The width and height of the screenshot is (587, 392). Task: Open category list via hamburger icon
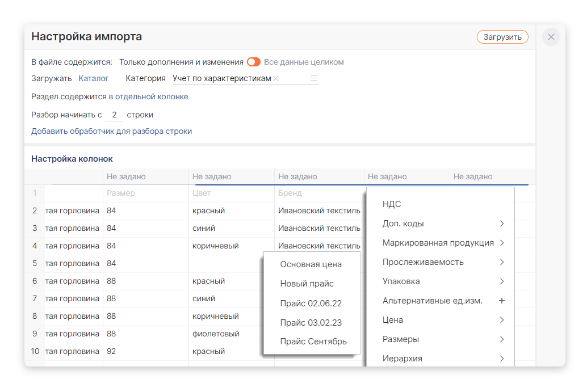(314, 79)
